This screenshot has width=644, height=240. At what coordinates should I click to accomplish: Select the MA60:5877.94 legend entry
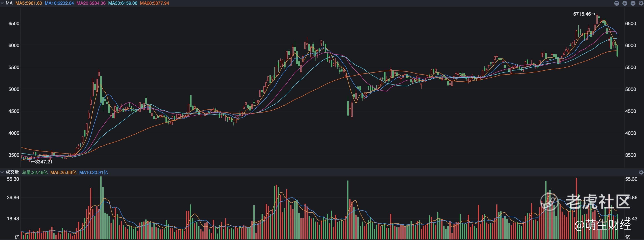tap(154, 3)
